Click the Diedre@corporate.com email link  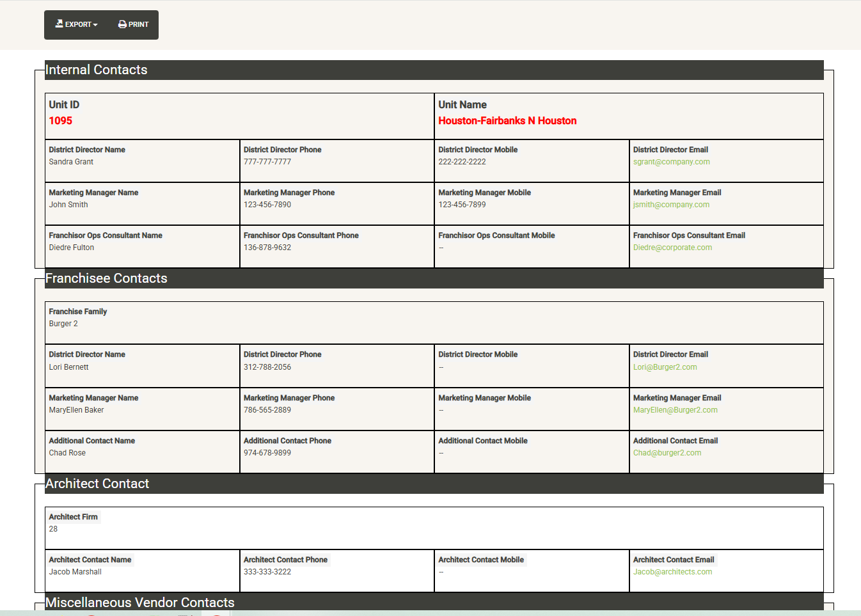(x=672, y=248)
